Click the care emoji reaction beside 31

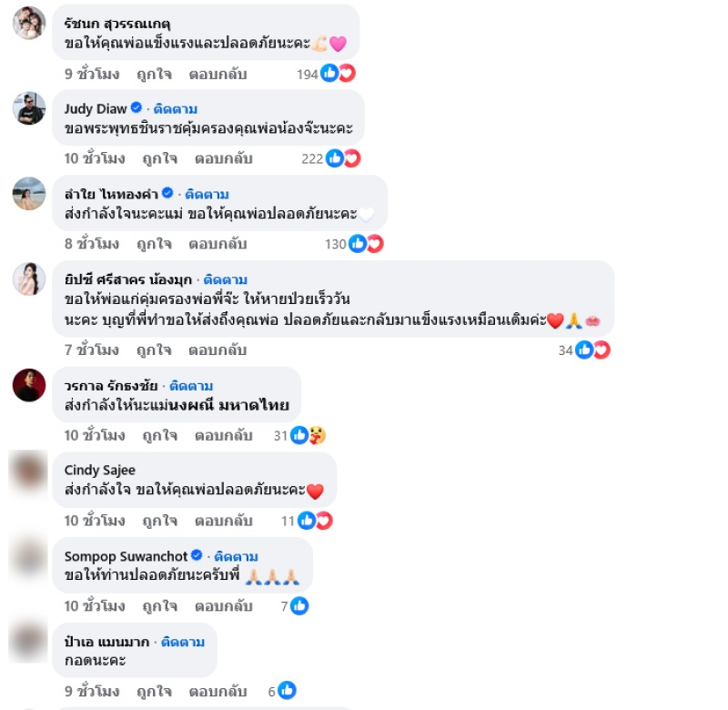[318, 436]
